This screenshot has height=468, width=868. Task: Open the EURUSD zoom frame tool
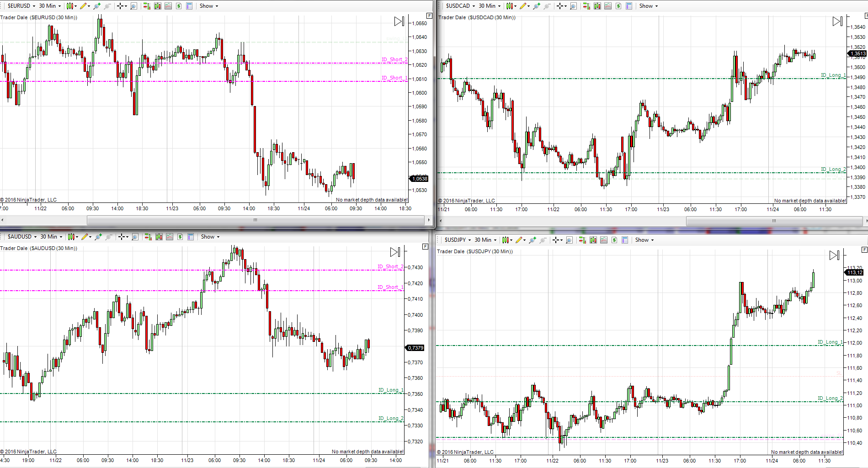[134, 6]
